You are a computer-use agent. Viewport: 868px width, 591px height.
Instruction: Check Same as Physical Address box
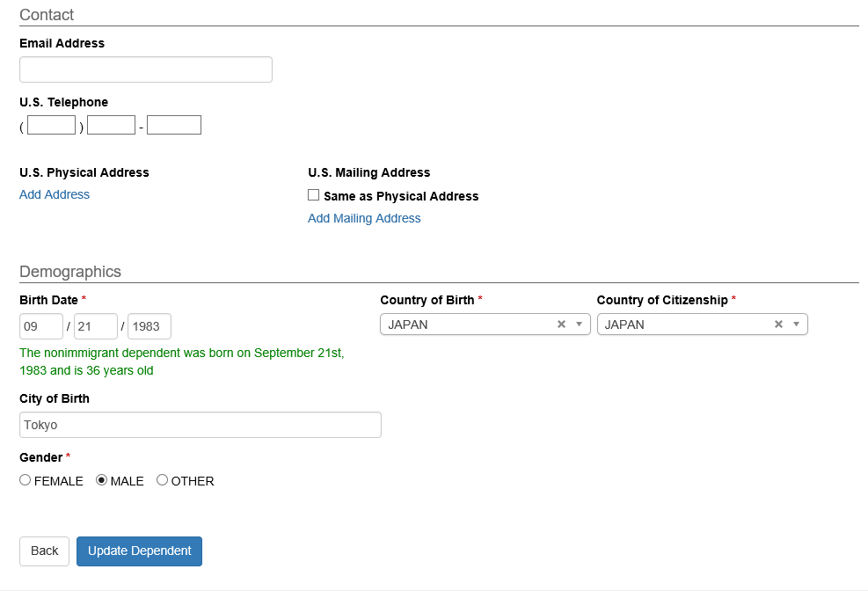313,194
